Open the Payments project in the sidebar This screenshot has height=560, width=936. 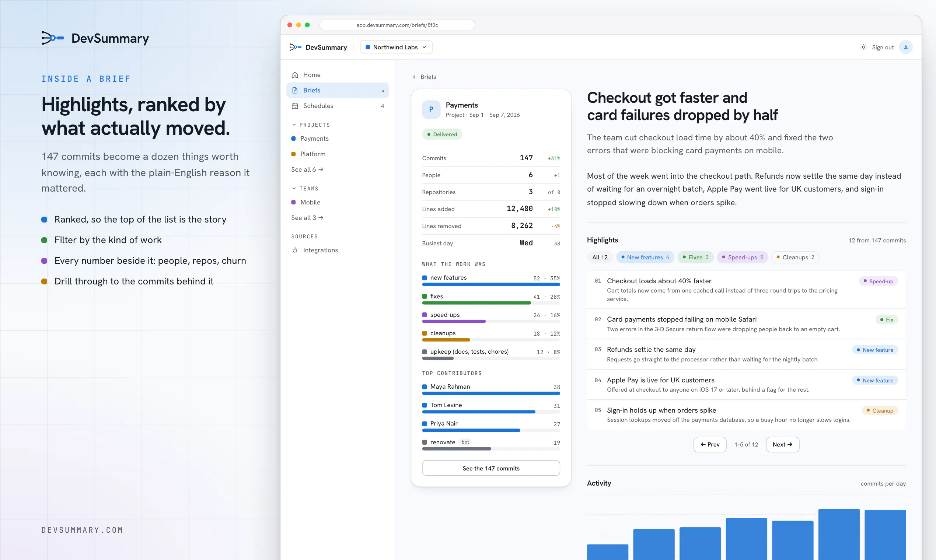click(338, 139)
